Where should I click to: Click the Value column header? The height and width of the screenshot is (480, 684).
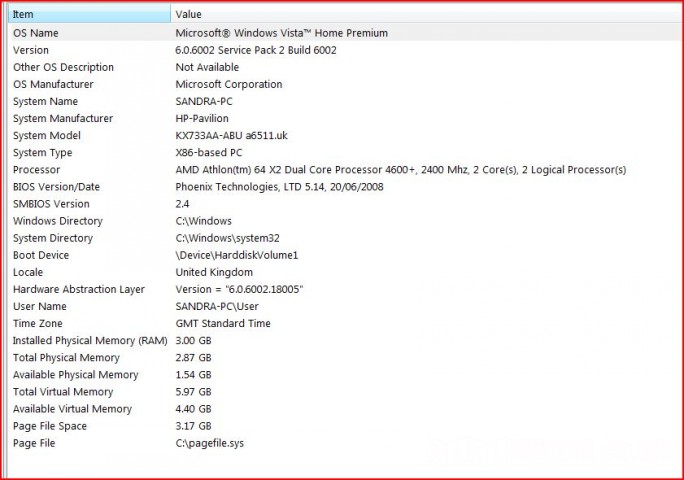(x=428, y=14)
